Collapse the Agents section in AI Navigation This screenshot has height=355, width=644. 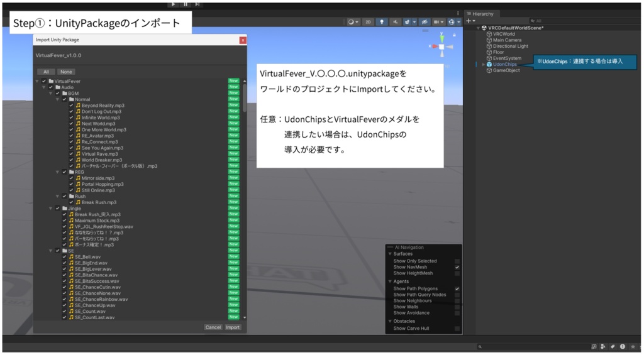(390, 281)
